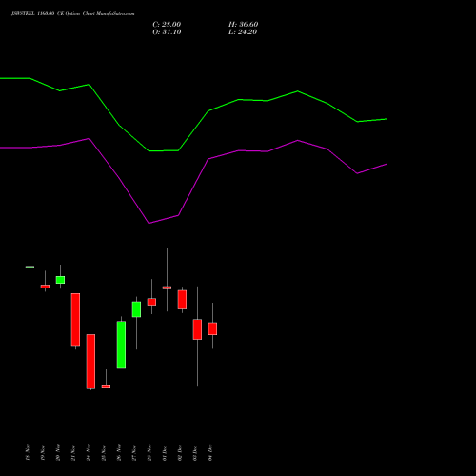
Task: Click the small green candle above 20 Nov
Action: (x=60, y=280)
